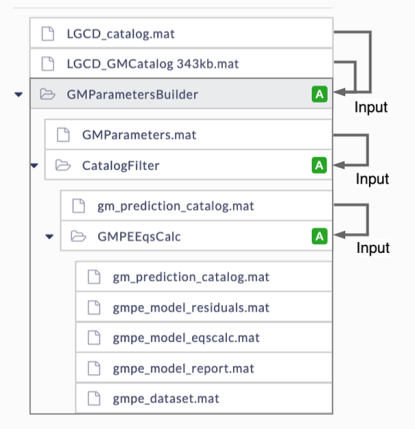The image size is (415, 429).
Task: Select gmpe_model_eqscalc.mat entry
Action: tap(204, 337)
